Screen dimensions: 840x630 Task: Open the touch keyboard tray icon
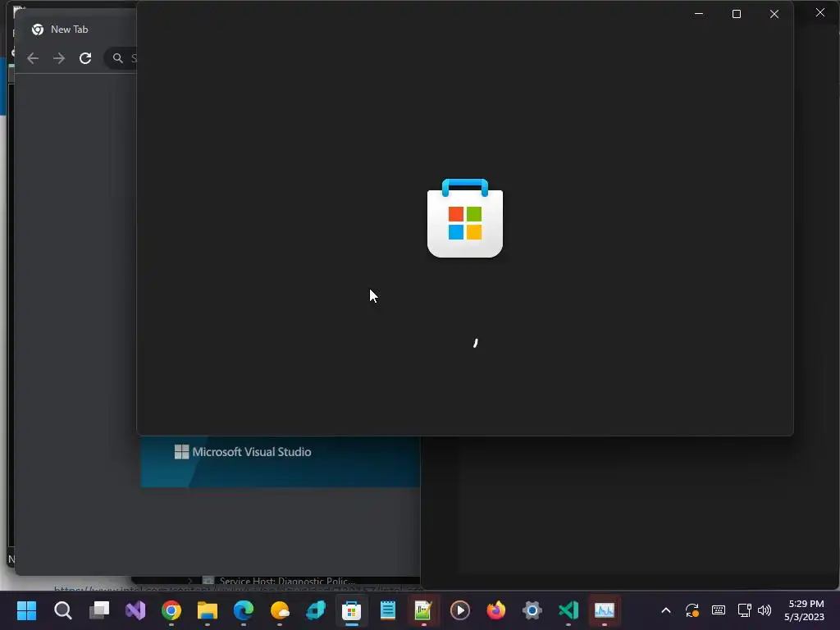coord(719,610)
